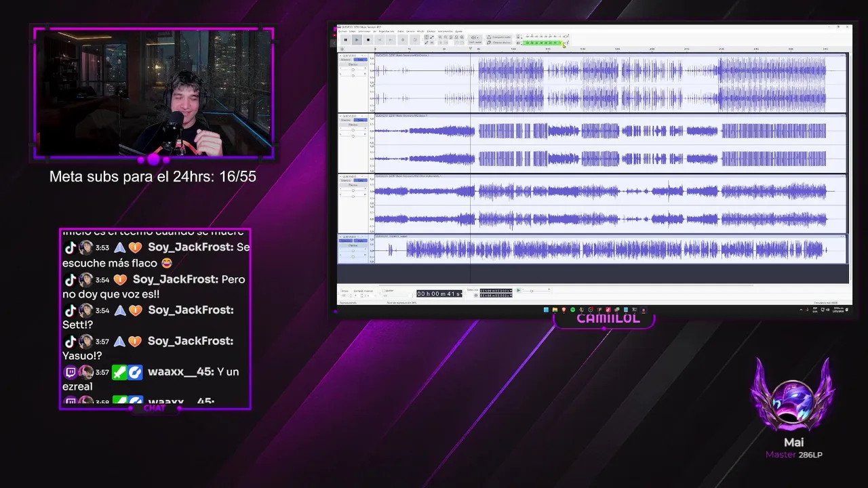Screen dimensions: 868x488
Task: Skip to the end of the project
Action: [x=391, y=40]
